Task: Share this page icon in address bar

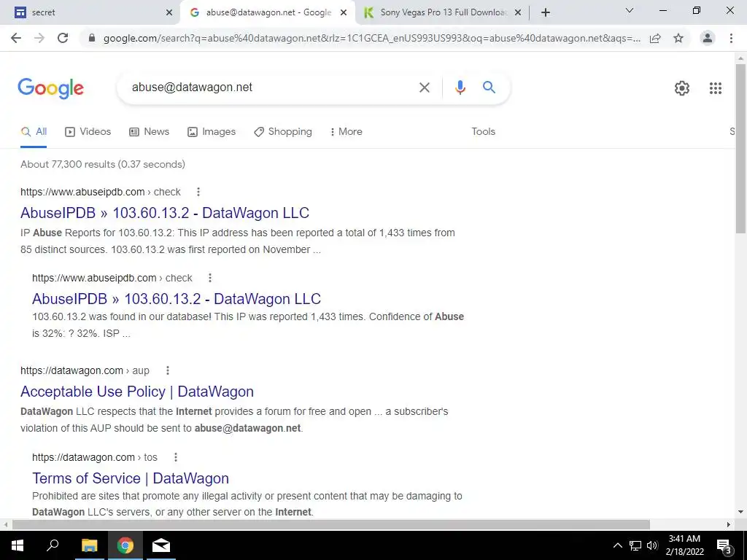Action: coord(655,39)
